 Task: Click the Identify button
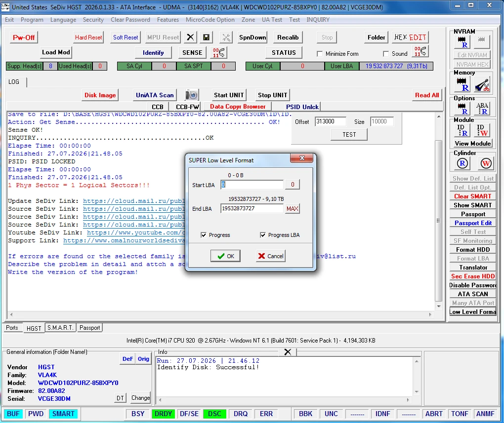click(153, 53)
